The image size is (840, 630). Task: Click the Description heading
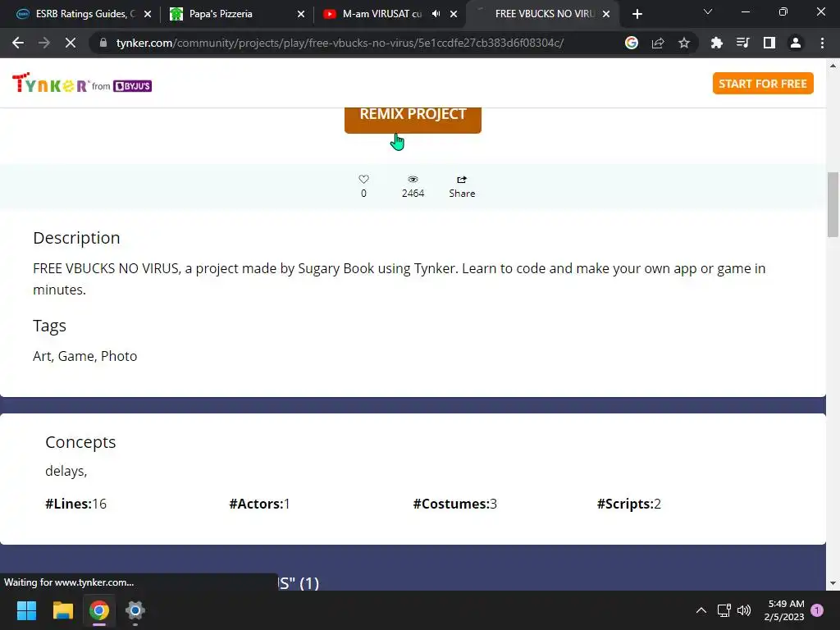[x=76, y=238]
